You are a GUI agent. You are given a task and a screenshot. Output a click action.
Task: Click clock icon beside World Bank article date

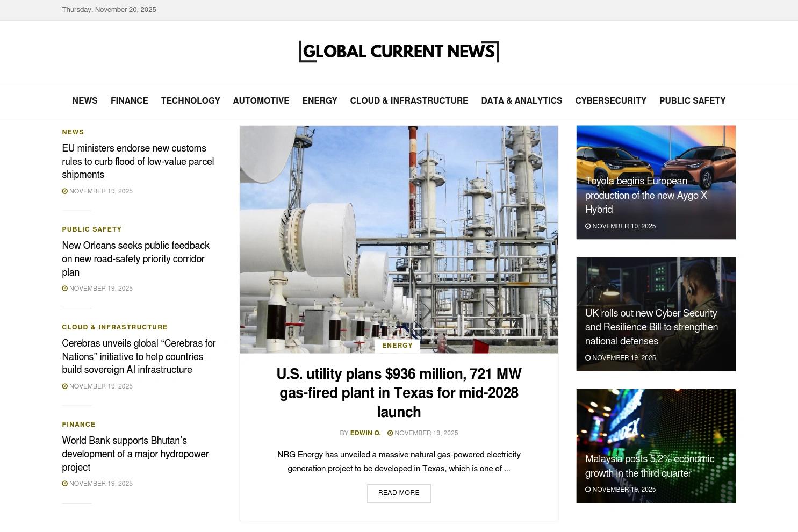[x=65, y=484]
